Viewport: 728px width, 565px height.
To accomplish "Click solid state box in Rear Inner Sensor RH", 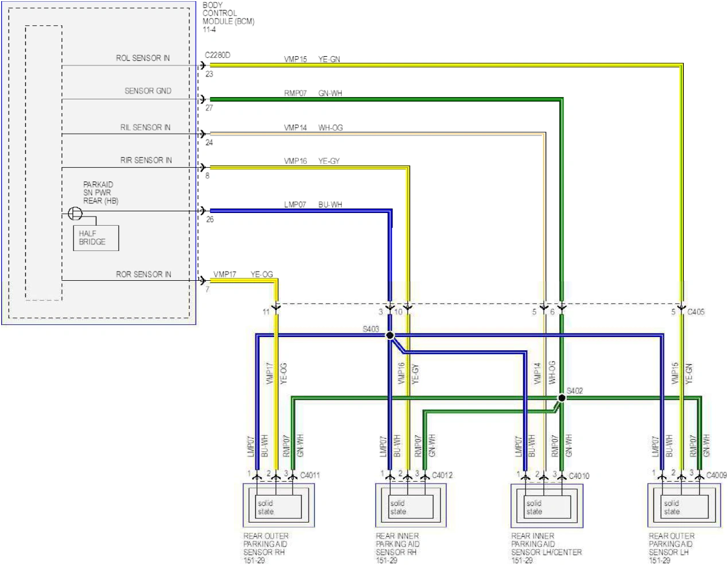I will click(x=411, y=506).
